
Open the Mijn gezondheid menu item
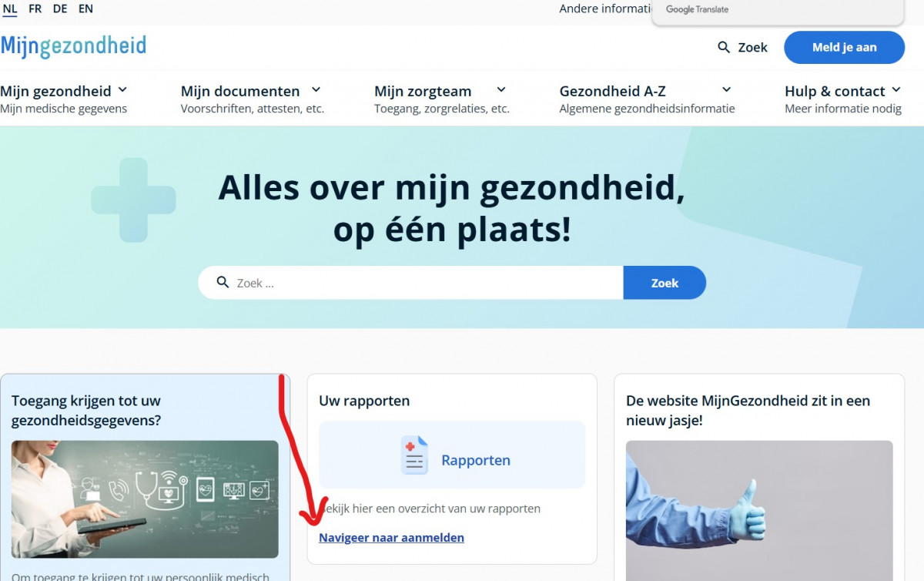pos(55,91)
